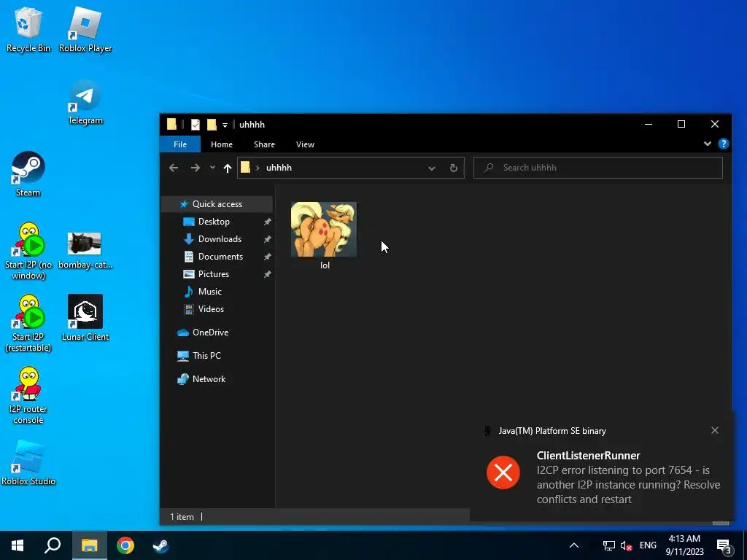Screen dimensions: 747x560
Task: Open Explorer Help question mark icon
Action: 723,144
